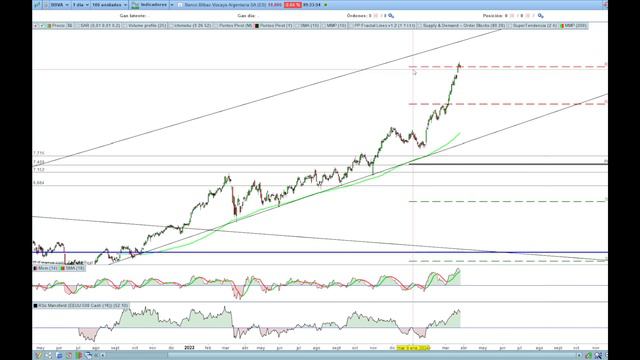Click the 6.684 price level label

tap(39, 183)
